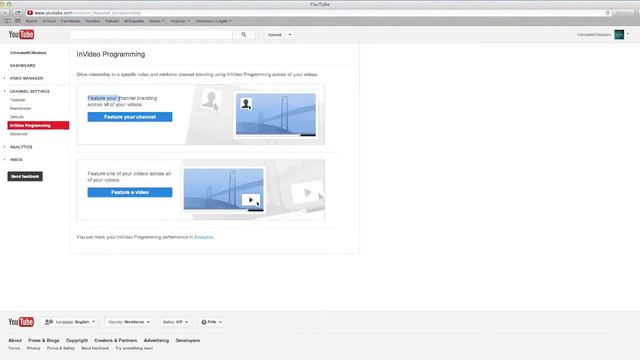This screenshot has height=360, width=640.
Task: Click the browser back arrow button
Action: (5, 13)
